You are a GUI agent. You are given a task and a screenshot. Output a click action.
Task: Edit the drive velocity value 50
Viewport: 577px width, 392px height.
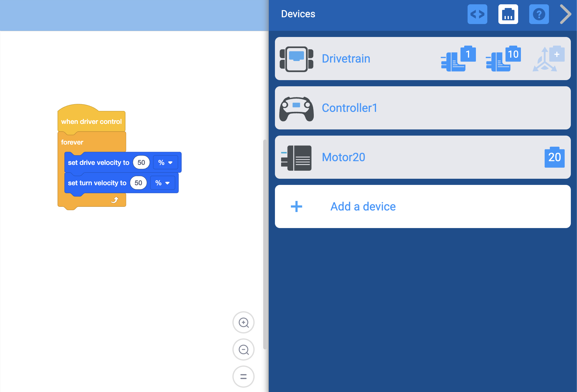[141, 162]
